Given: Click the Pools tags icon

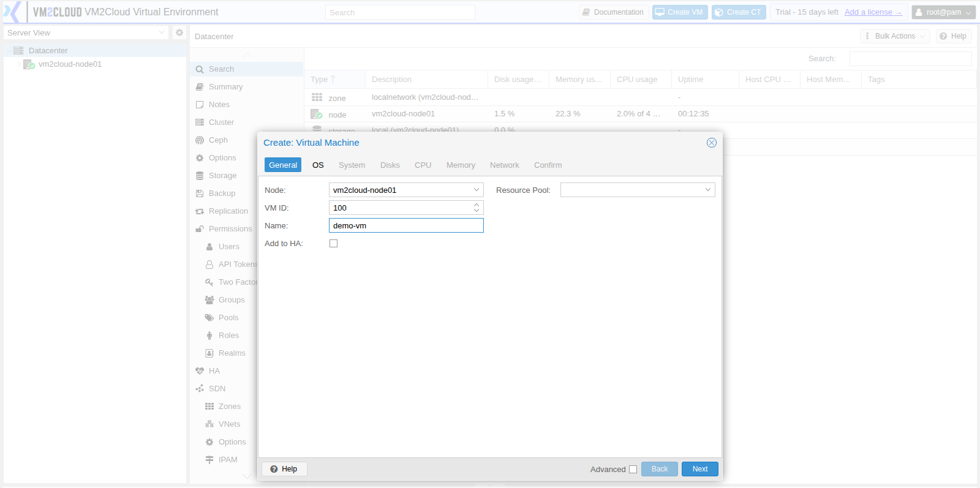Looking at the screenshot, I should coord(209,318).
